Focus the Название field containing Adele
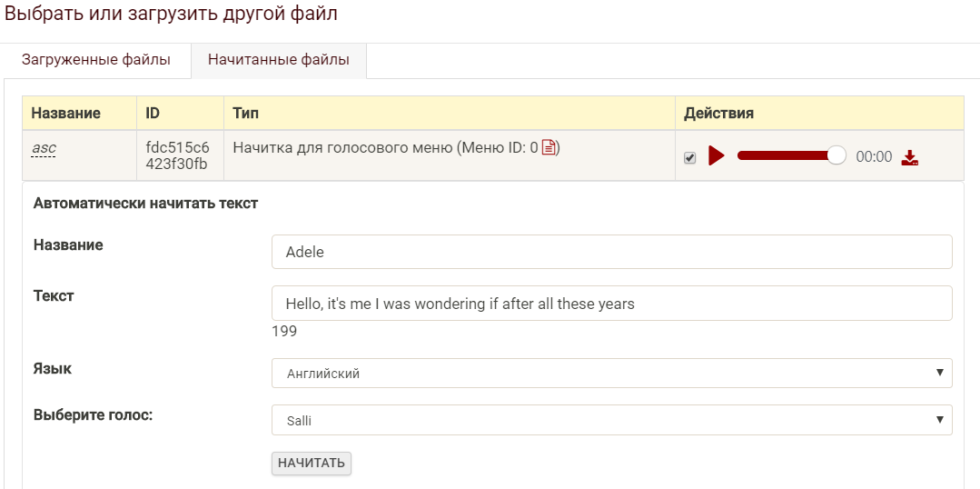The image size is (980, 489). click(611, 252)
